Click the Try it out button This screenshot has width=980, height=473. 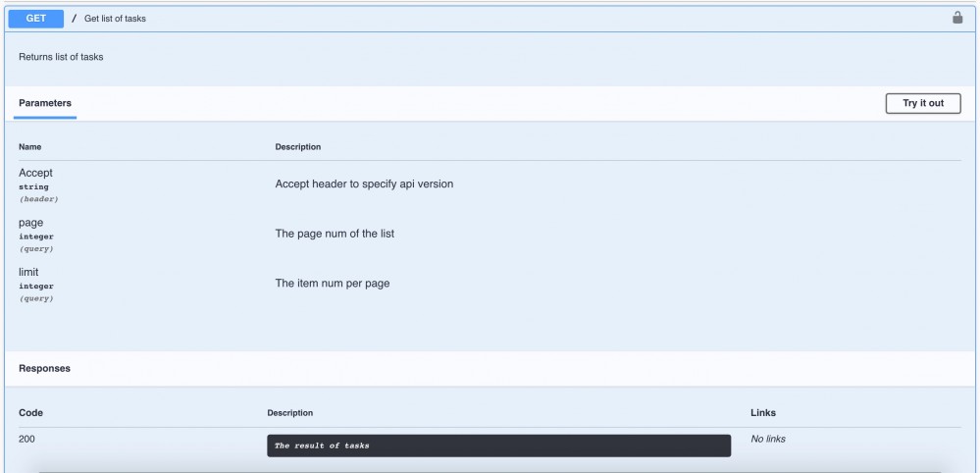922,103
